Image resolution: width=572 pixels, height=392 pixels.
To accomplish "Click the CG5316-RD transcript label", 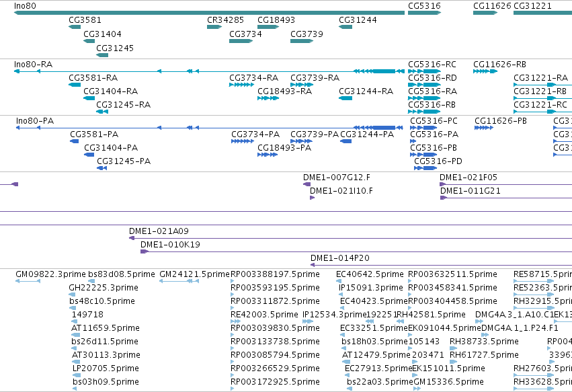I will tap(432, 78).
